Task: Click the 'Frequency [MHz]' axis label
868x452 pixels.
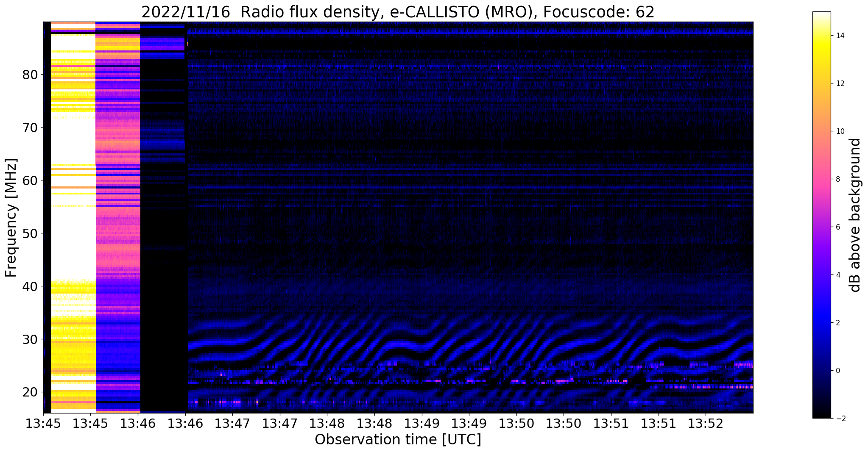Action: coord(11,218)
